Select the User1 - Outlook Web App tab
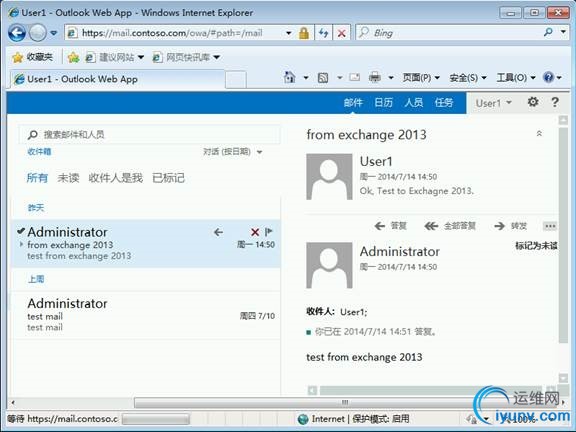The image size is (576, 432). tap(117, 79)
